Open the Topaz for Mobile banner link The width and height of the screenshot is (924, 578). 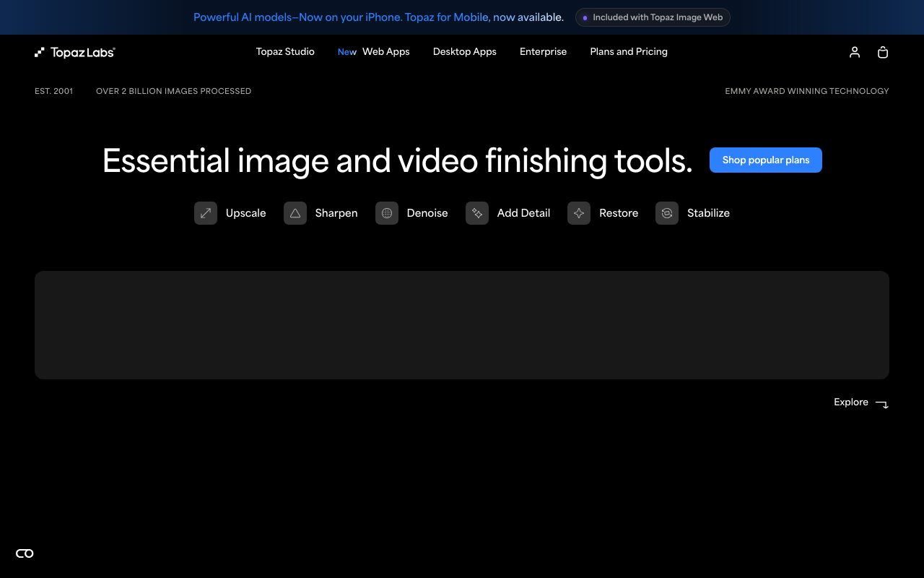[x=378, y=17]
